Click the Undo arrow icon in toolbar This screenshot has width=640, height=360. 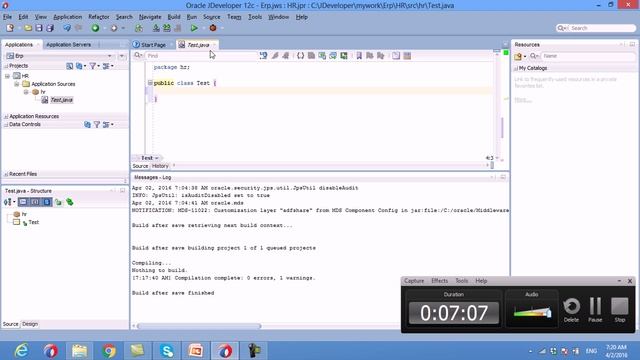[x=67, y=28]
